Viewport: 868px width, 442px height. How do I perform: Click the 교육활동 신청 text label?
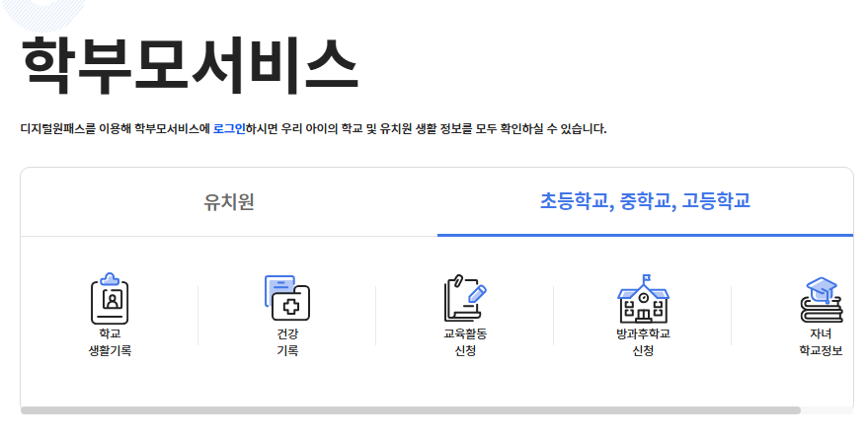click(x=465, y=342)
